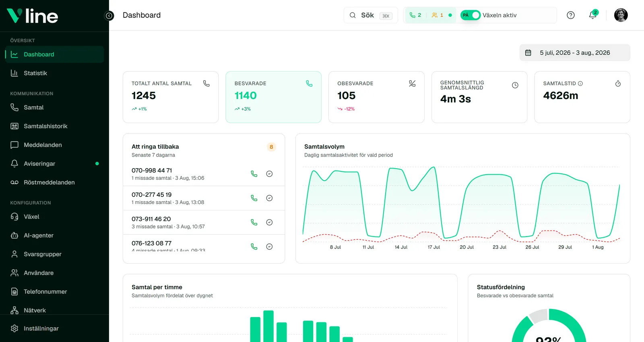Open notifications bell icon
The image size is (644, 342).
(592, 15)
